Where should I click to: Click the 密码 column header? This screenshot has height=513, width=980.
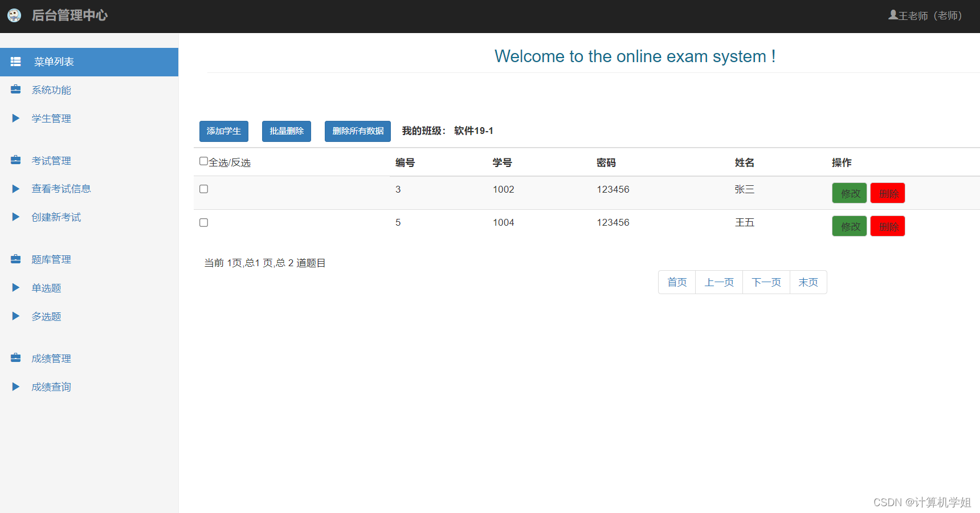coord(606,162)
